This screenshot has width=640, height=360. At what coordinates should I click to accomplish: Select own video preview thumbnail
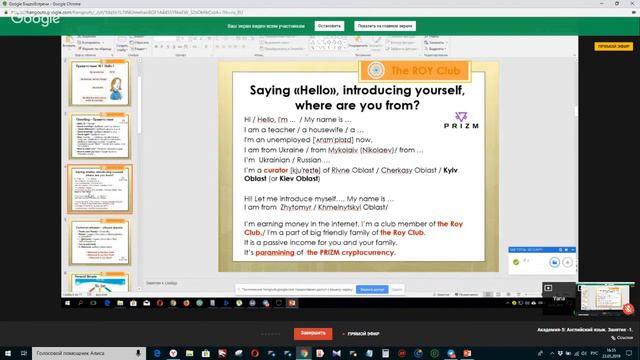click(x=605, y=299)
